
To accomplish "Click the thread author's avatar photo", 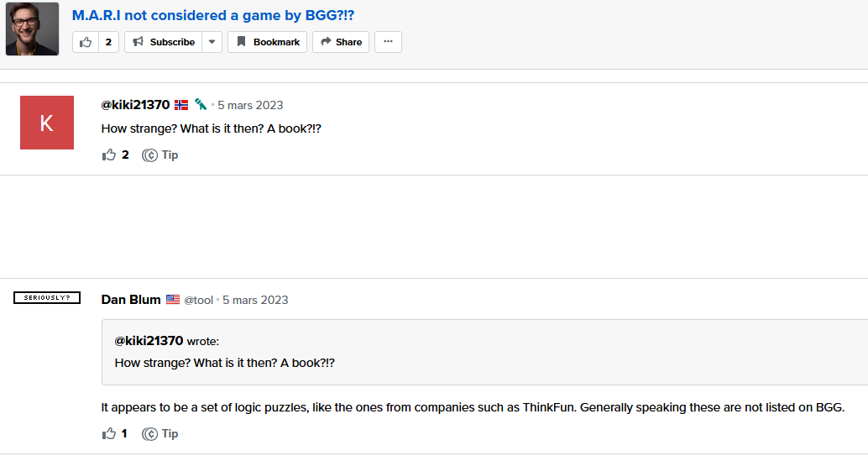I will [x=32, y=29].
